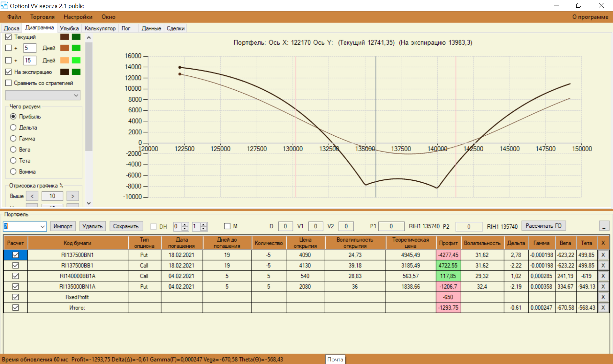The height and width of the screenshot is (364, 613).
Task: Delete RI137500BN1 row with X button
Action: [603, 255]
